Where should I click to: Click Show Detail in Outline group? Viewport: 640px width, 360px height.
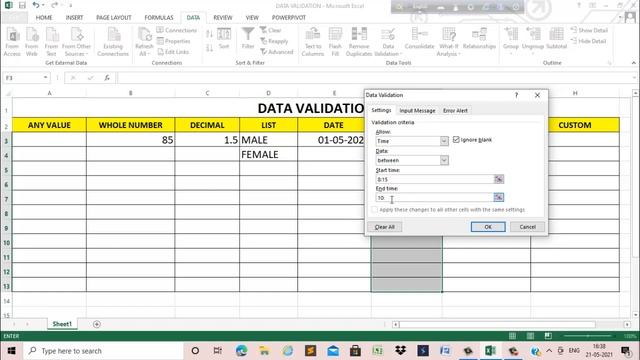point(589,30)
